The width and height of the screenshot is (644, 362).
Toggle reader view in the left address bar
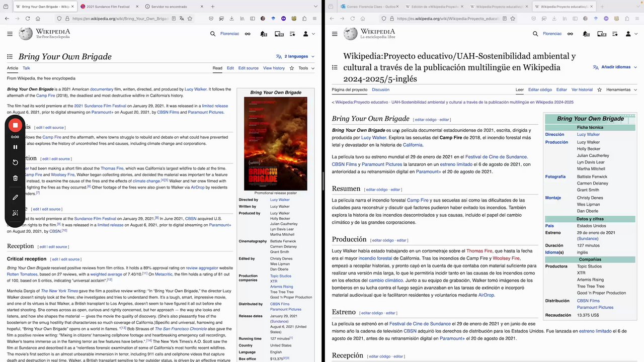click(x=174, y=19)
